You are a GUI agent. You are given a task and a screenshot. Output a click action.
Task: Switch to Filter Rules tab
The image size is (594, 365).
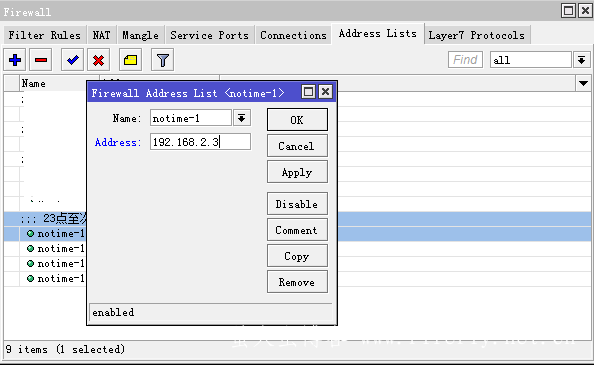[x=44, y=35]
